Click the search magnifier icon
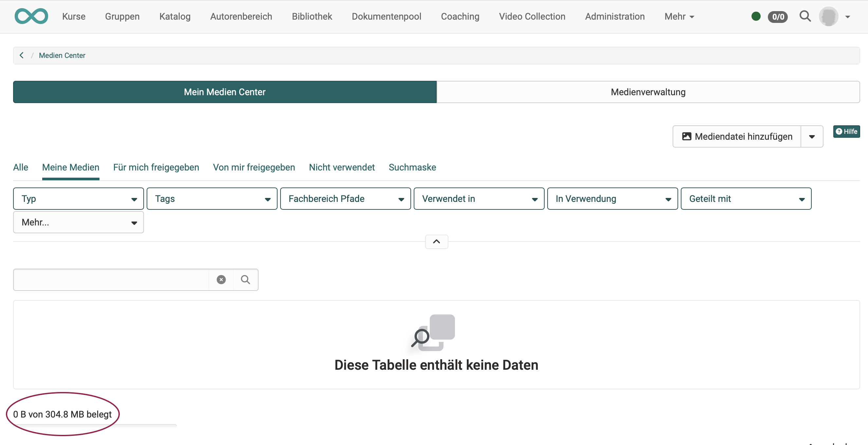Screen dimensions: 868x445 click(245, 279)
